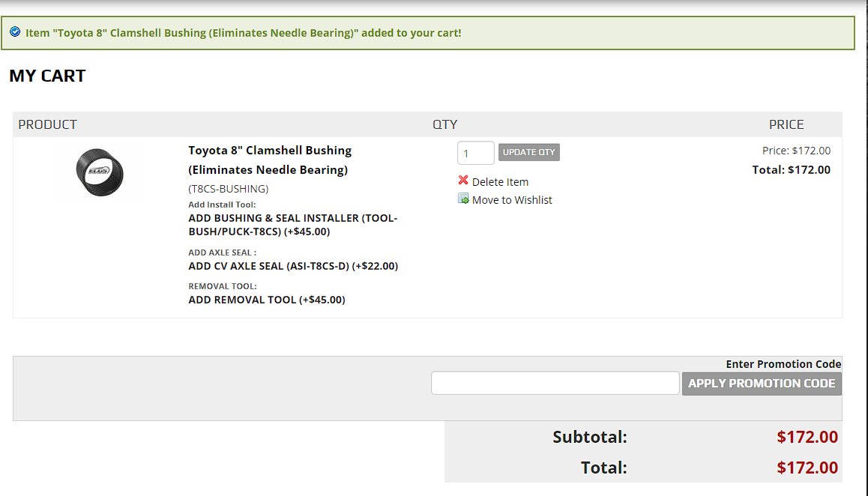This screenshot has height=496, width=868.
Task: Click the PRODUCT column header
Action: click(48, 124)
